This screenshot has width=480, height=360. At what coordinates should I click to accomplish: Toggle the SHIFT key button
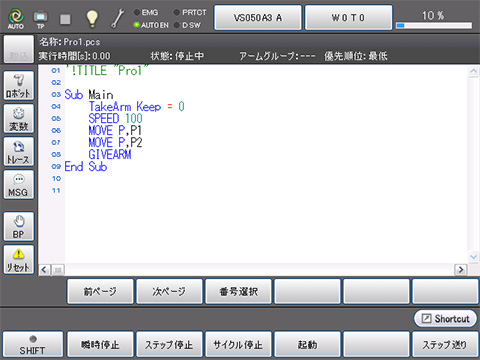pos(33,345)
